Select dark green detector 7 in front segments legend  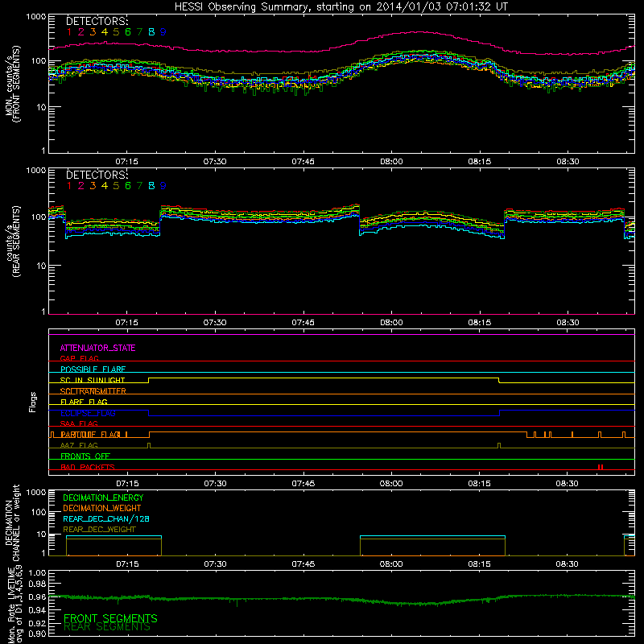point(139,32)
